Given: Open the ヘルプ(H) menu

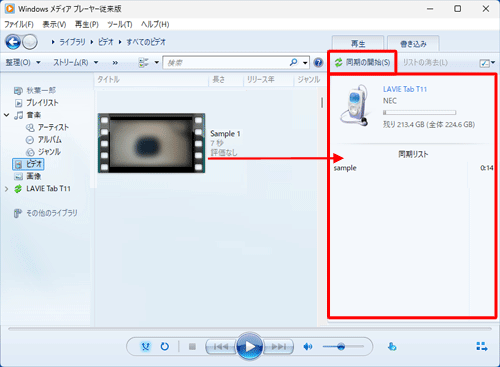Looking at the screenshot, I should 155,24.
